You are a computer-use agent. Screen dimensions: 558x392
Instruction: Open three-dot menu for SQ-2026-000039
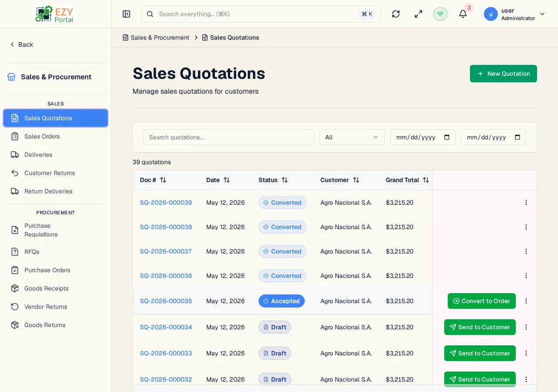[526, 203]
